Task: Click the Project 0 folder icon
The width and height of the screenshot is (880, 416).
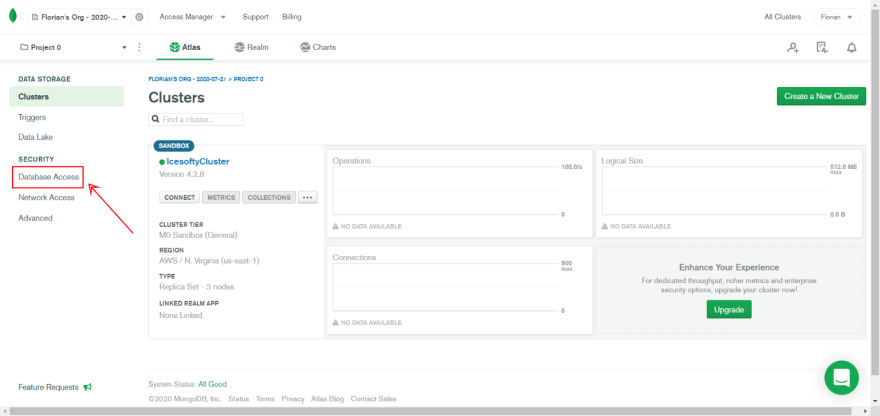Action: (24, 48)
